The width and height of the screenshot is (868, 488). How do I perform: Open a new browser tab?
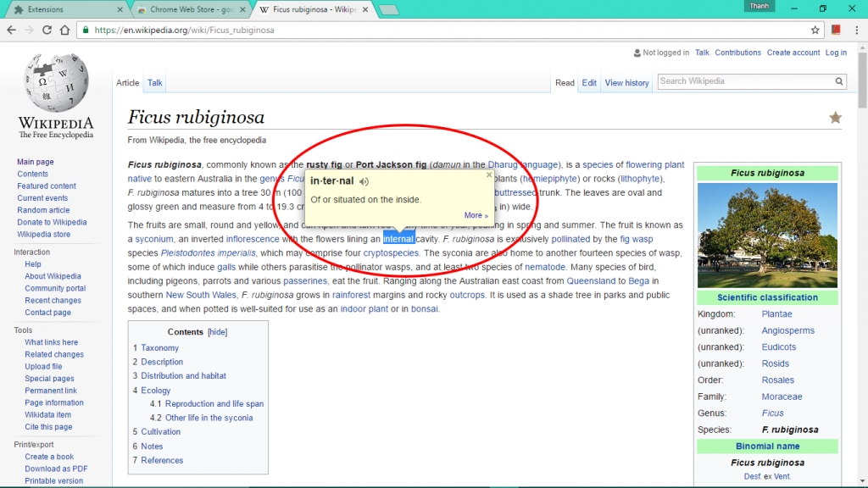coord(388,10)
